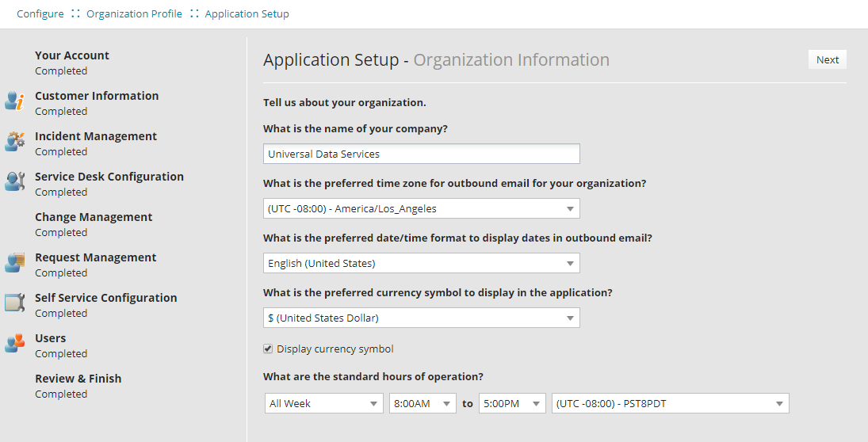Screen dimensions: 868x442
Task: Select the Request Management icon
Action: [x=14, y=263]
